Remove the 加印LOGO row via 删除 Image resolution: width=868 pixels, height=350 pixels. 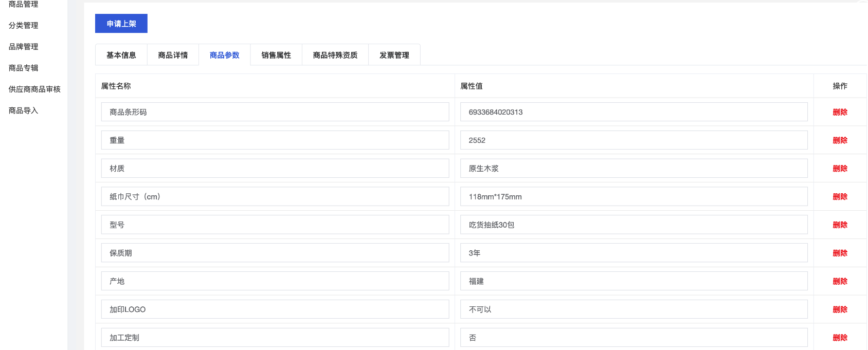coord(840,309)
